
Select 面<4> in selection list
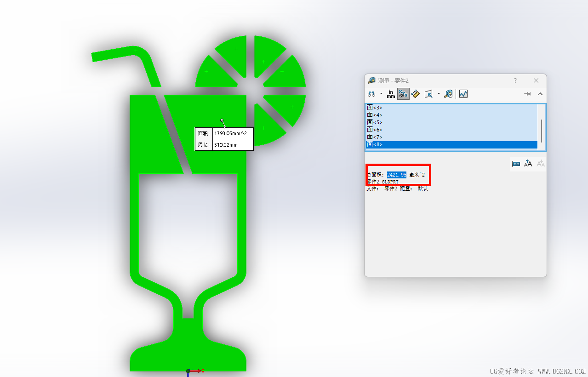(x=451, y=115)
